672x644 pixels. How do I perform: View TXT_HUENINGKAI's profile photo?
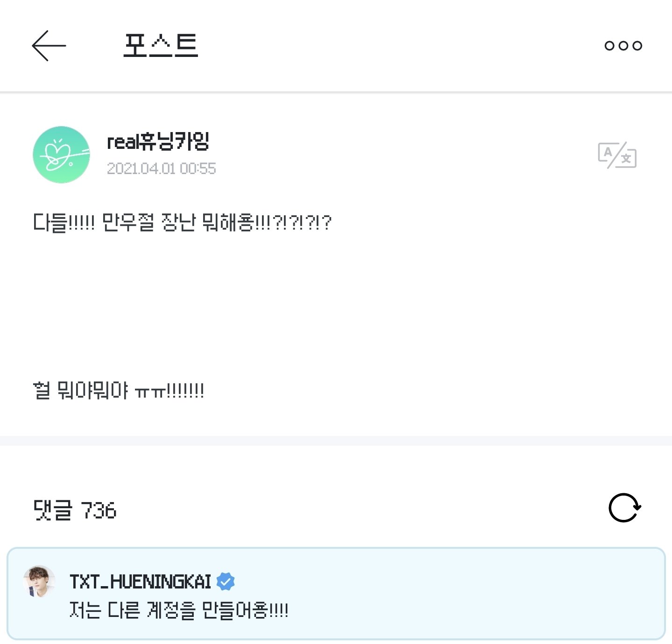tap(39, 581)
